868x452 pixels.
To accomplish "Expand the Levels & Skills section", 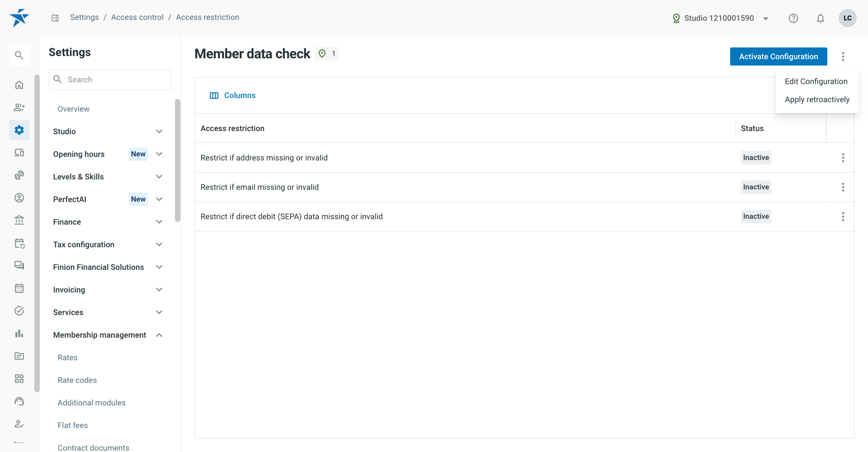I will 108,177.
